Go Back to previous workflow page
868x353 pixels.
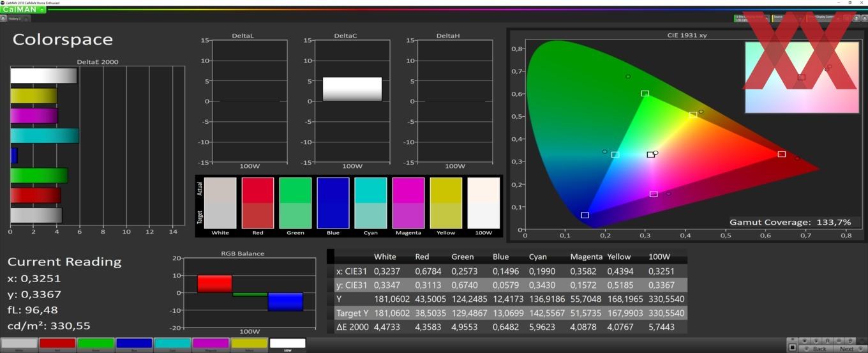[815, 349]
